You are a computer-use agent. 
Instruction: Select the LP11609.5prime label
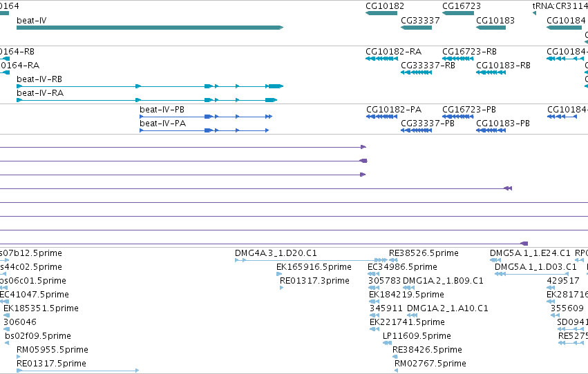point(417,336)
